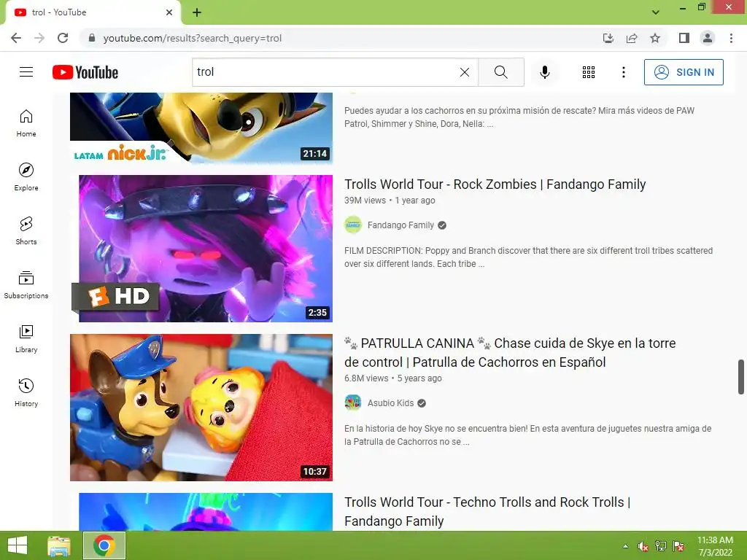Image resolution: width=747 pixels, height=560 pixels.
Task: Open YouTube settings three-dot menu
Action: click(623, 72)
